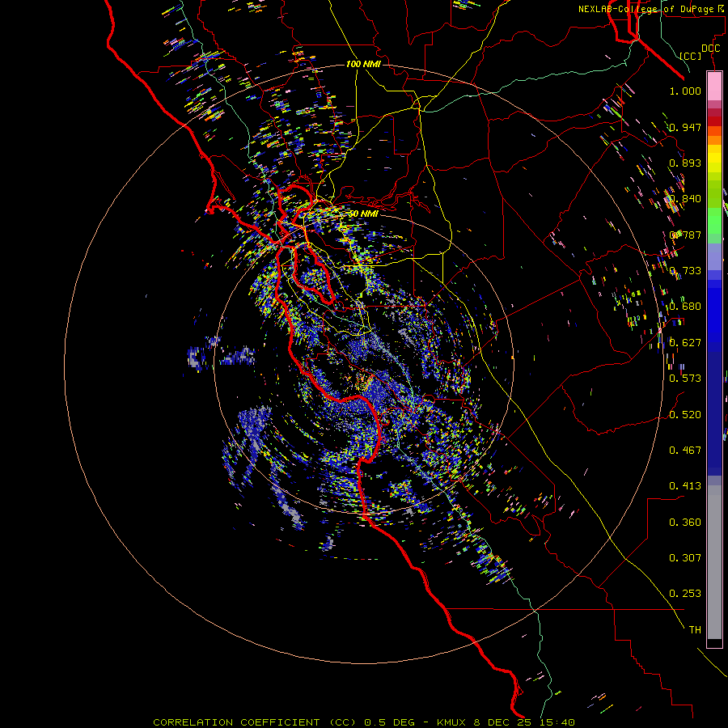Click the 0.467 legend value
Viewport: 728px width, 728px height.
tap(685, 451)
